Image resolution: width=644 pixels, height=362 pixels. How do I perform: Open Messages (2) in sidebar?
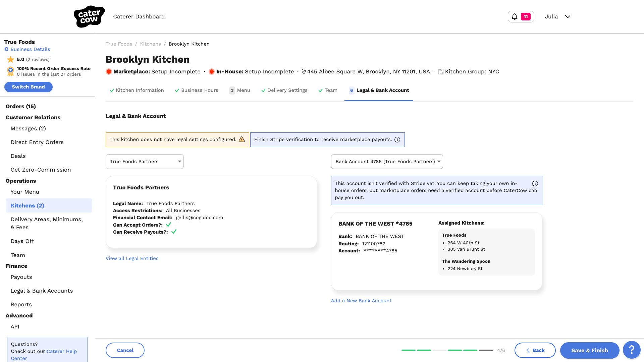point(28,128)
